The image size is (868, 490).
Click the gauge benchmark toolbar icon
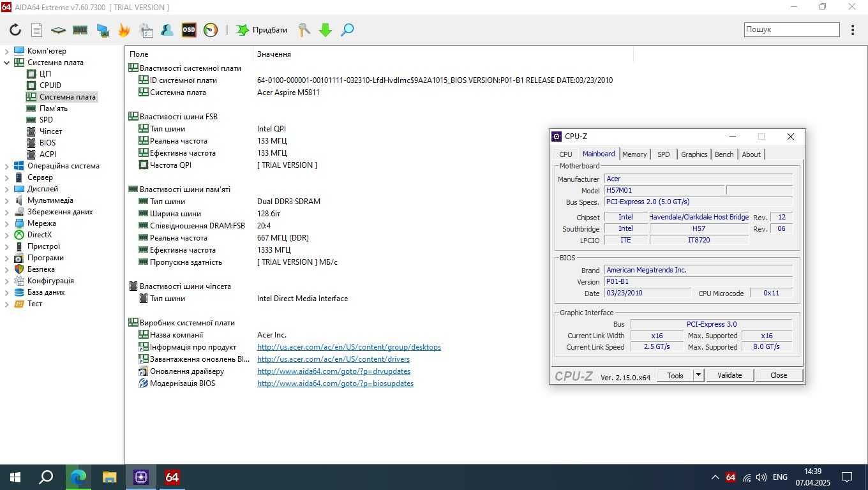click(211, 30)
